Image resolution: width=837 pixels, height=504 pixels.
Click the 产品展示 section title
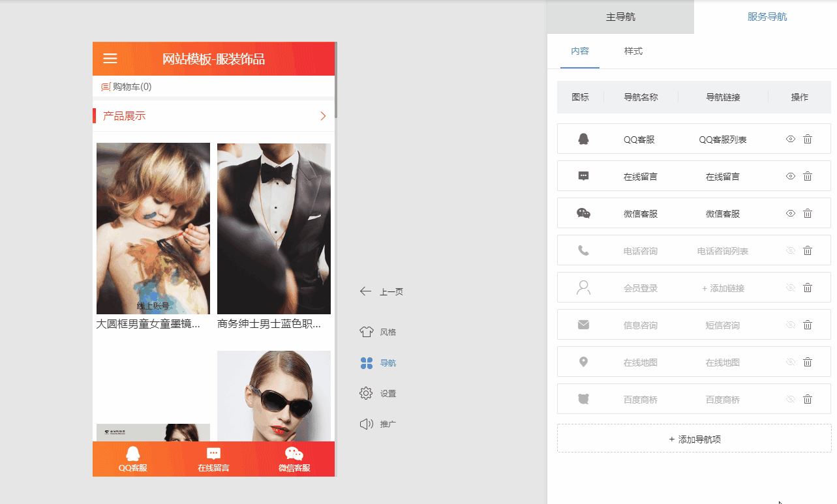[124, 116]
